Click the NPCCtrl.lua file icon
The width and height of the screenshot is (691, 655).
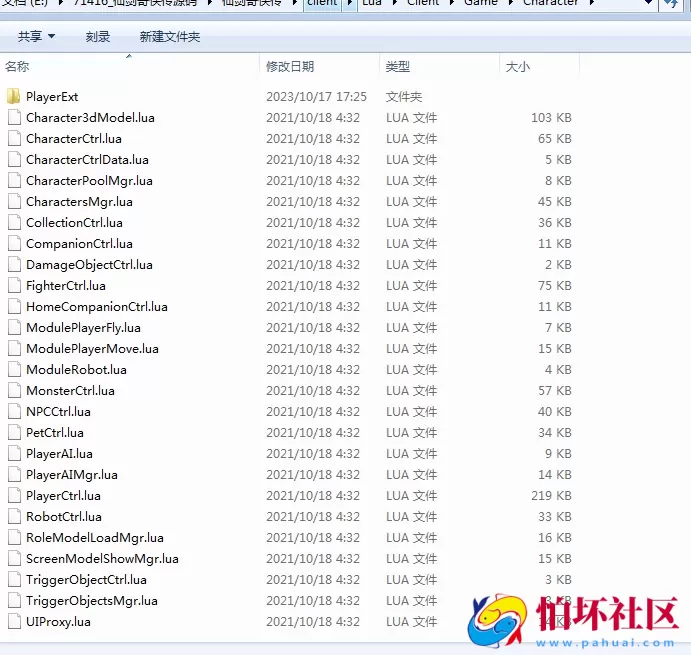pyautogui.click(x=14, y=412)
